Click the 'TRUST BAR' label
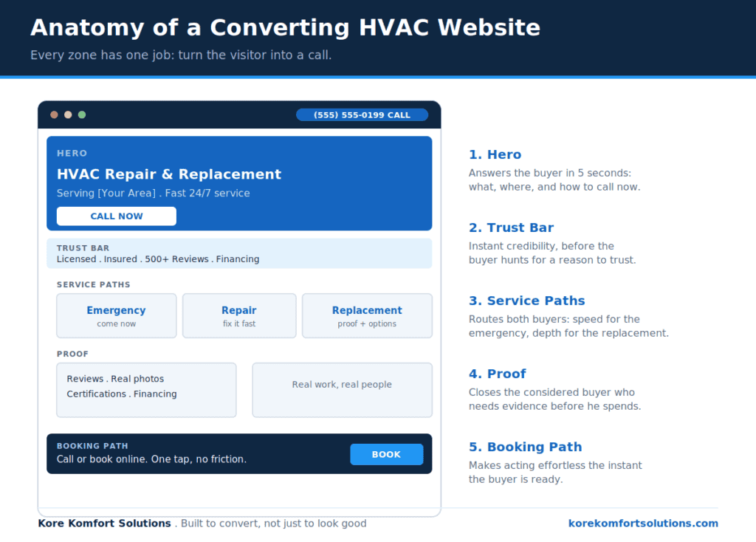The height and width of the screenshot is (542, 756). (83, 248)
